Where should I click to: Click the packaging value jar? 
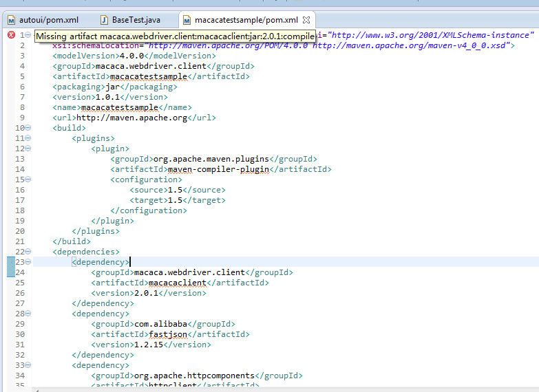112,87
